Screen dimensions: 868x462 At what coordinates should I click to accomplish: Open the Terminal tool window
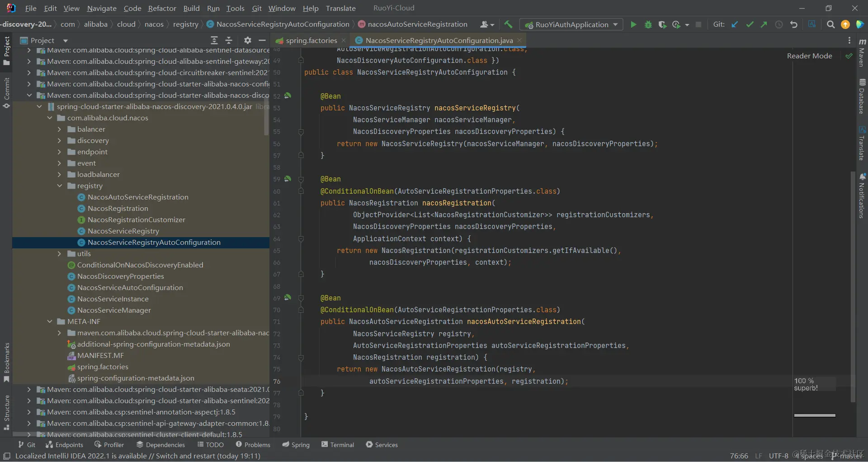[x=338, y=445]
